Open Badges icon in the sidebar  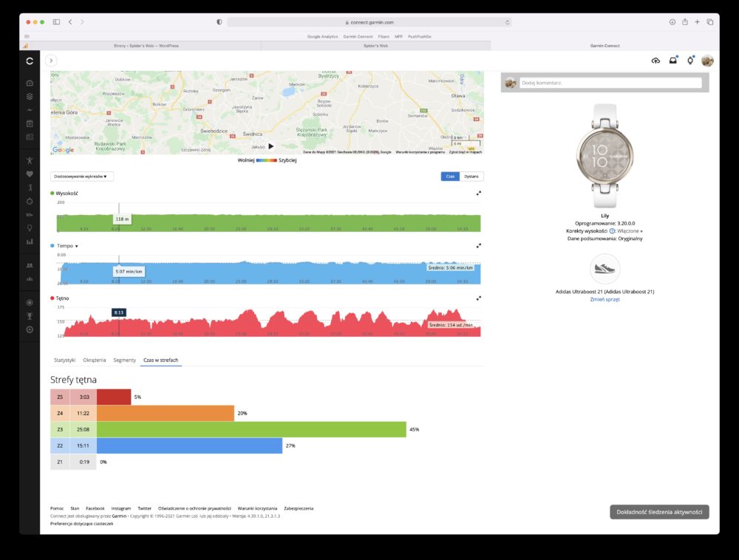30,302
